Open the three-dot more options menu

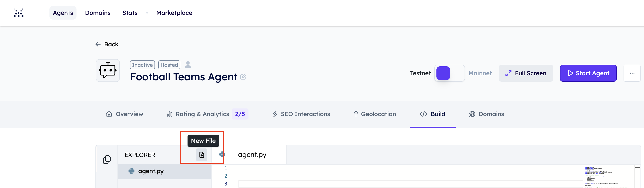point(632,73)
